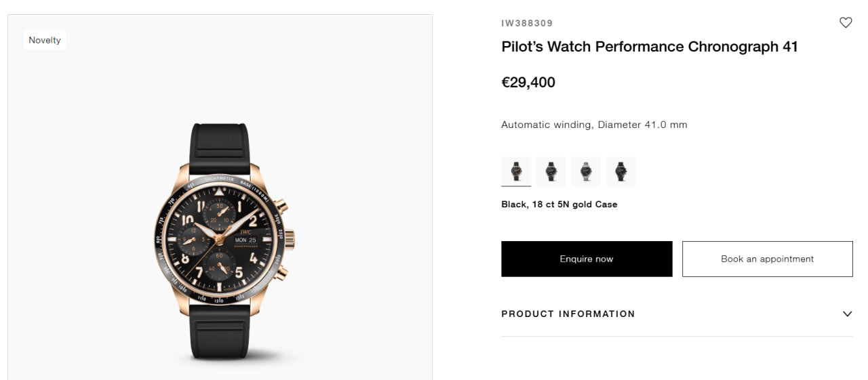868x380 pixels.
Task: Choose the second watch variant thumbnail
Action: coord(551,171)
